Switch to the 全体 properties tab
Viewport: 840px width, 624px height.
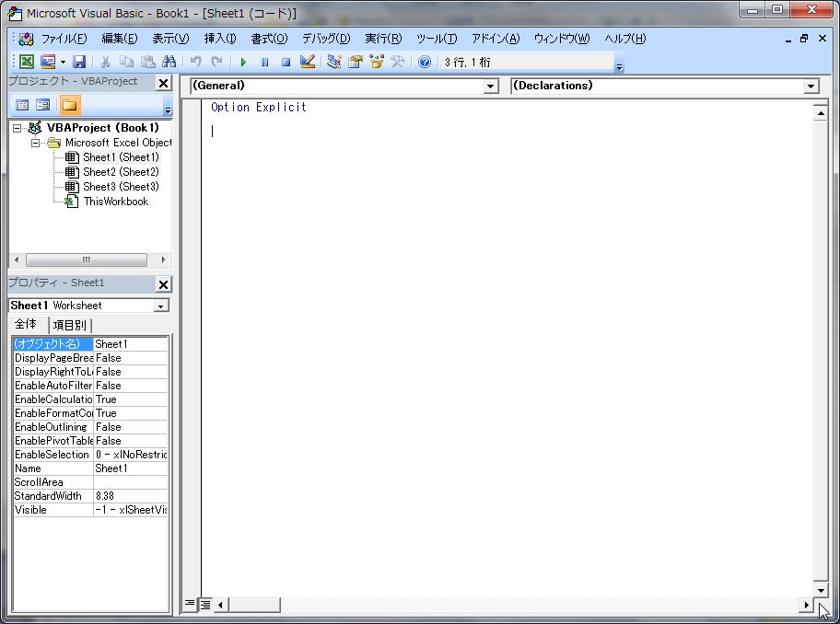tap(26, 324)
